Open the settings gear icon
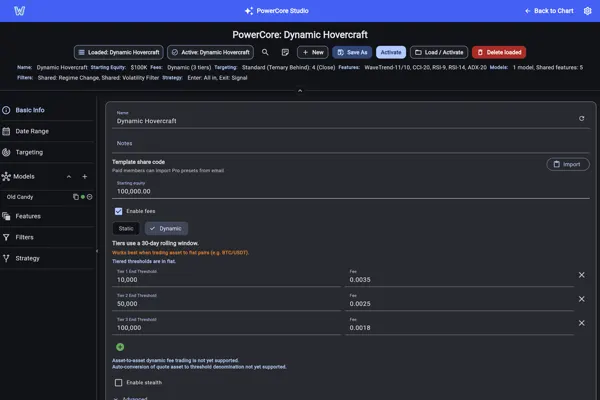 click(587, 11)
